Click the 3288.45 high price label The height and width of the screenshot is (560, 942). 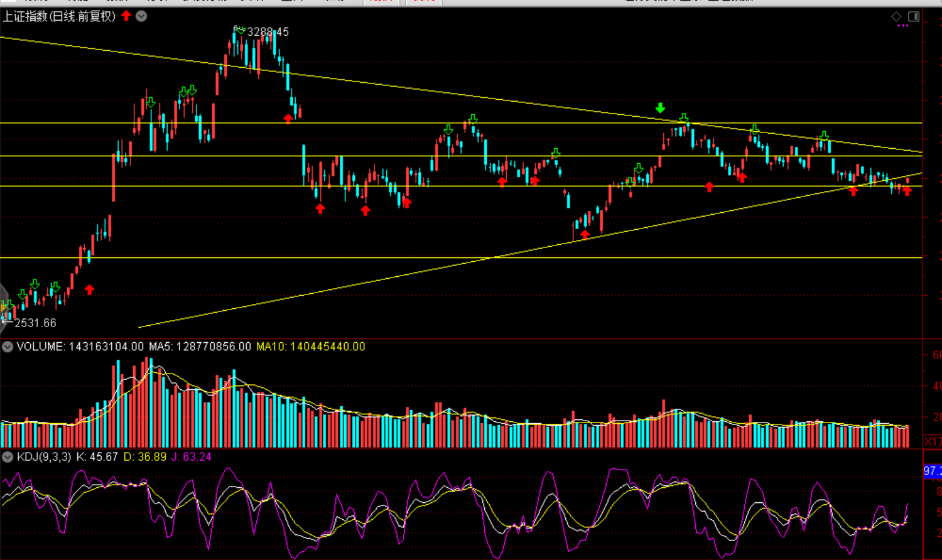click(x=268, y=31)
